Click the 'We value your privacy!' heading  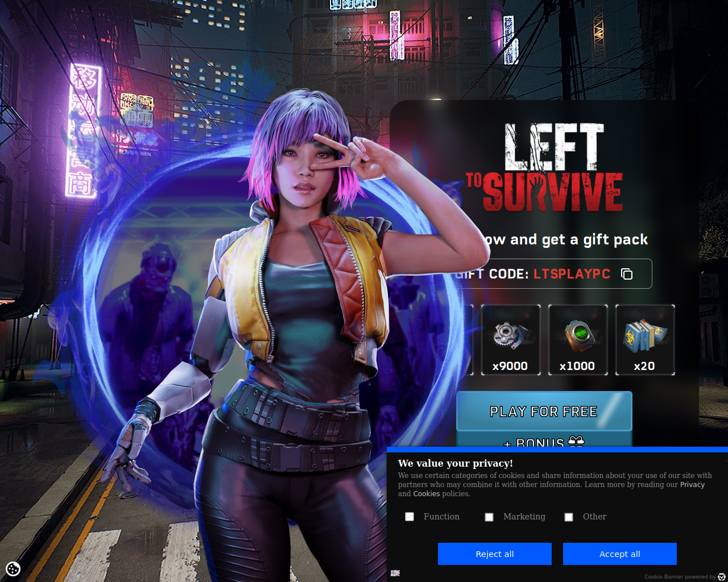456,463
